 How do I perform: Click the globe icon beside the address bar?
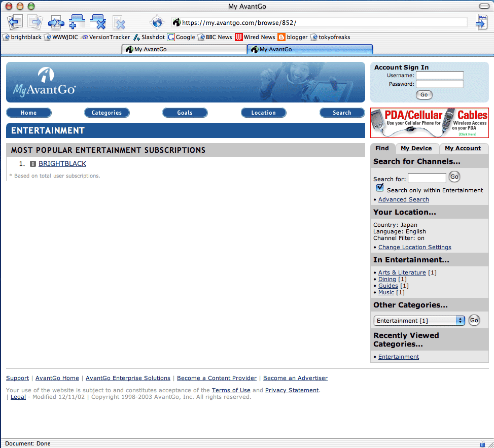coord(157,22)
